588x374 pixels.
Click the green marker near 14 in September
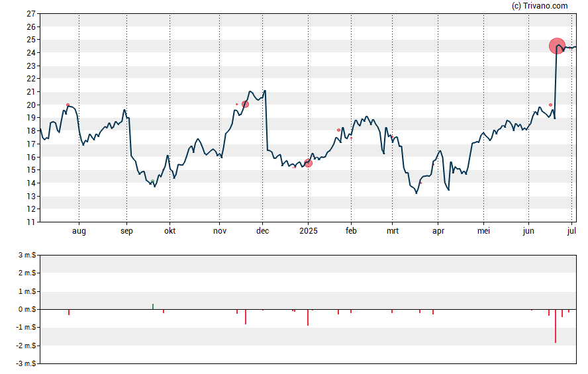click(152, 181)
